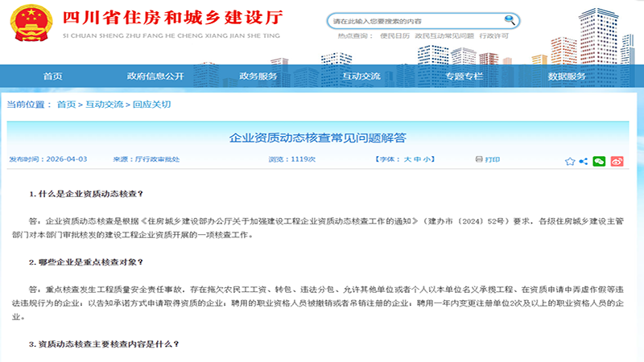This screenshot has height=362, width=644.
Task: Open the 政府信息公开 menu
Action: [x=155, y=76]
